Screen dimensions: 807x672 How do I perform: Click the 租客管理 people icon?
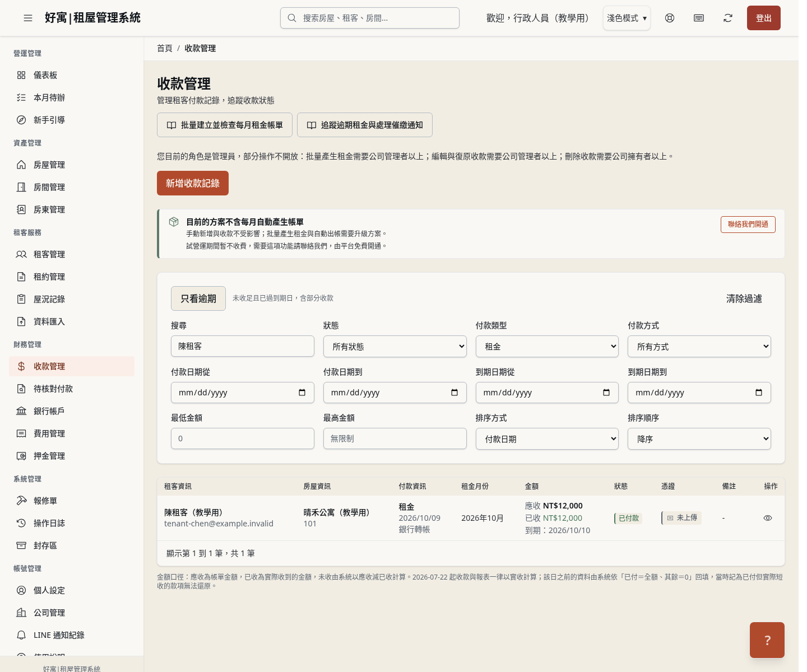coord(21,254)
